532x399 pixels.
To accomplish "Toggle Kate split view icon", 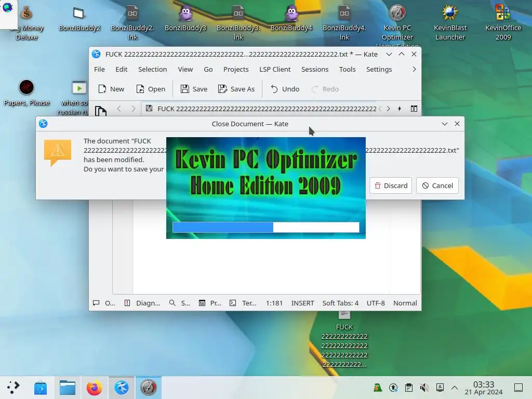I will (414, 109).
